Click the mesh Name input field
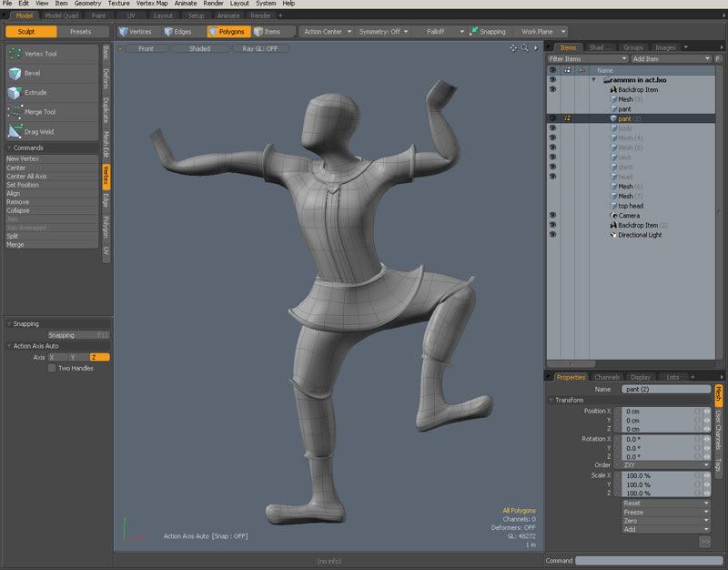Viewport: 728px width, 570px height. tap(666, 390)
